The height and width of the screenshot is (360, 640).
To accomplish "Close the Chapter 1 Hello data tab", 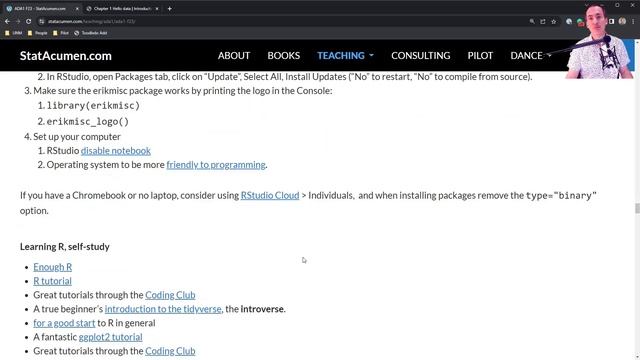I will pyautogui.click(x=157, y=8).
